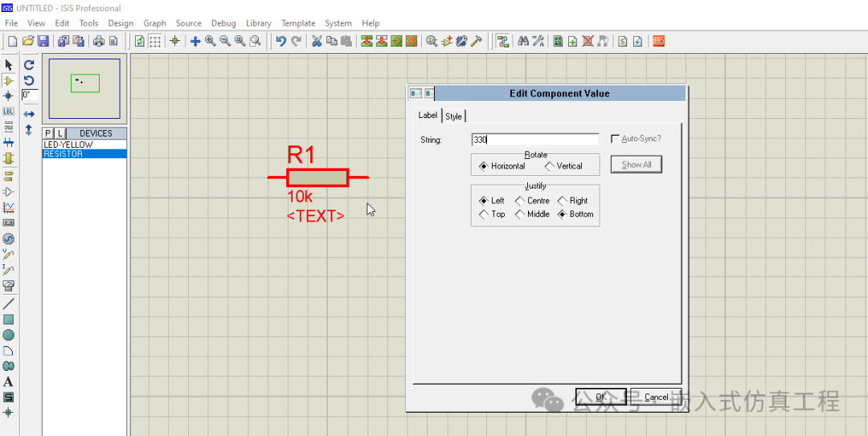The height and width of the screenshot is (436, 868).
Task: Select LED-YELLOW in devices list
Action: click(x=84, y=145)
